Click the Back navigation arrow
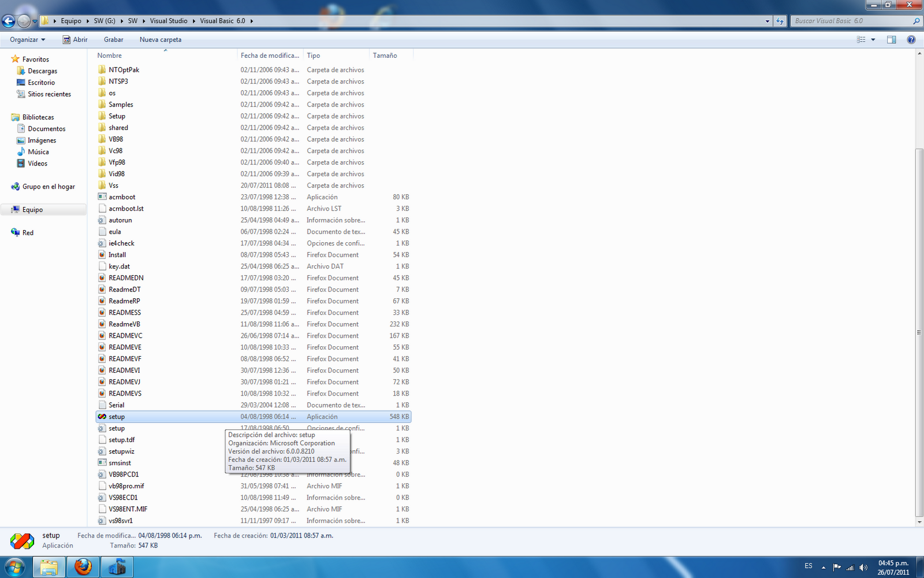This screenshot has height=578, width=924. (x=8, y=21)
